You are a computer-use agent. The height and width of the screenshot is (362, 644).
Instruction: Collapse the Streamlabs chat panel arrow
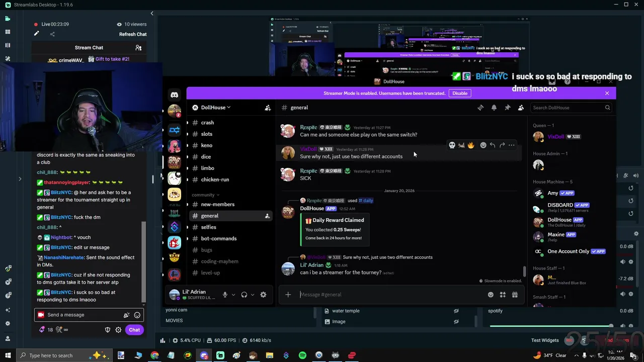click(152, 14)
